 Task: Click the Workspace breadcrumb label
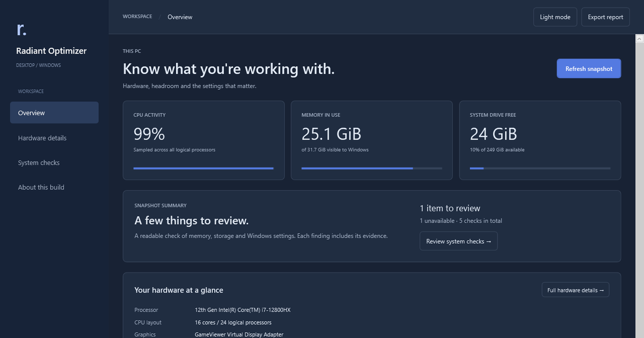(x=137, y=17)
